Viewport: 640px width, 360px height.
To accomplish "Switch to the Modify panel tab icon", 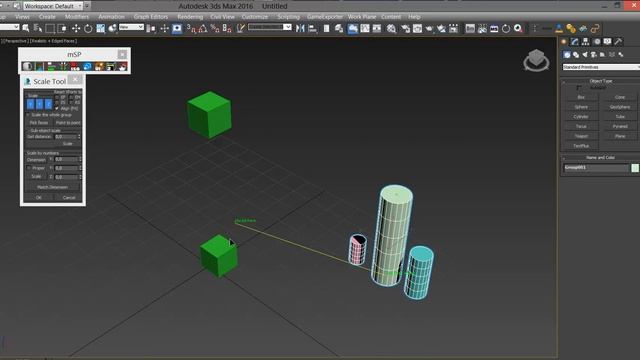I will pyautogui.click(x=575, y=42).
